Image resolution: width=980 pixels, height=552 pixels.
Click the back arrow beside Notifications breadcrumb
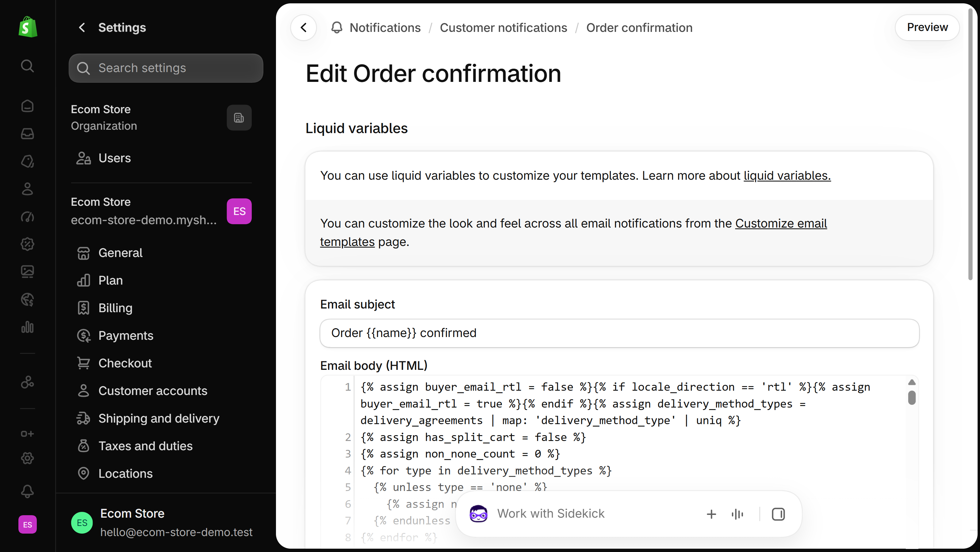pos(304,27)
